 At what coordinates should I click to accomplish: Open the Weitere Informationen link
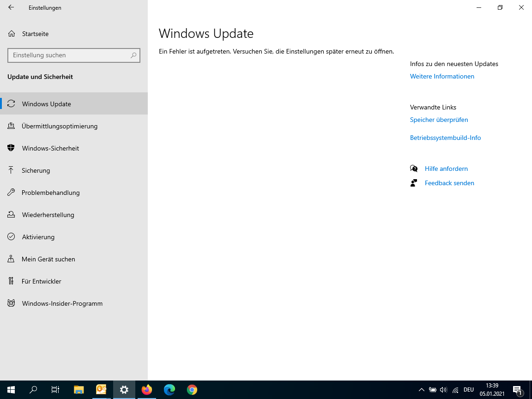(442, 76)
